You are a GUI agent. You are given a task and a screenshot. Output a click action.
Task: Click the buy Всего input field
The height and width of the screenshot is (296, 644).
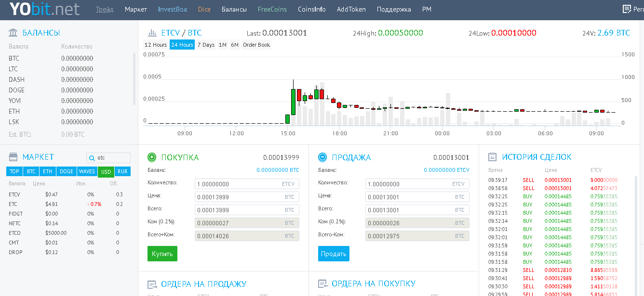click(x=247, y=210)
